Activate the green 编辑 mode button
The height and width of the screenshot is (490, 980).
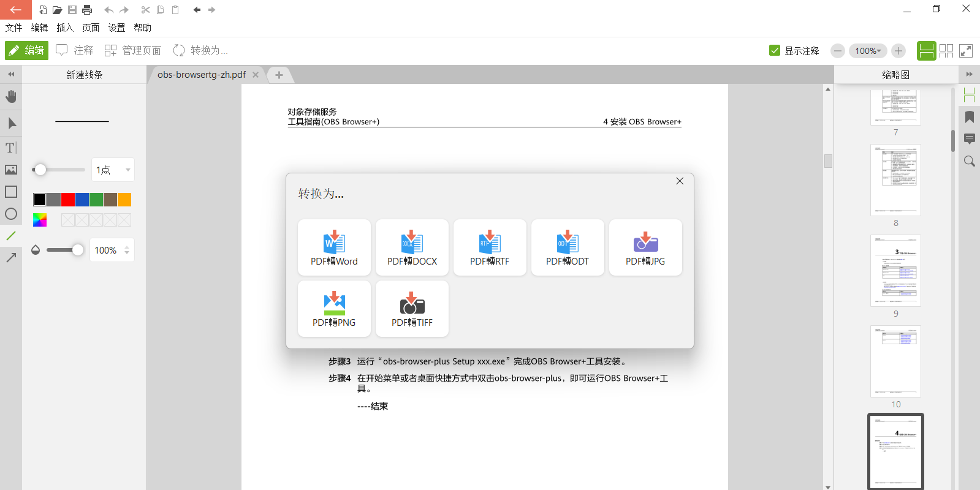tap(26, 50)
